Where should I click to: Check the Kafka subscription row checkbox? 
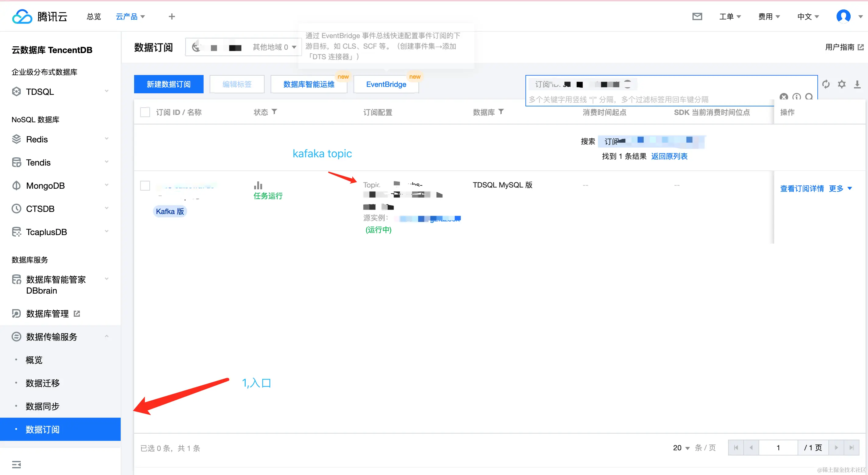[145, 185]
